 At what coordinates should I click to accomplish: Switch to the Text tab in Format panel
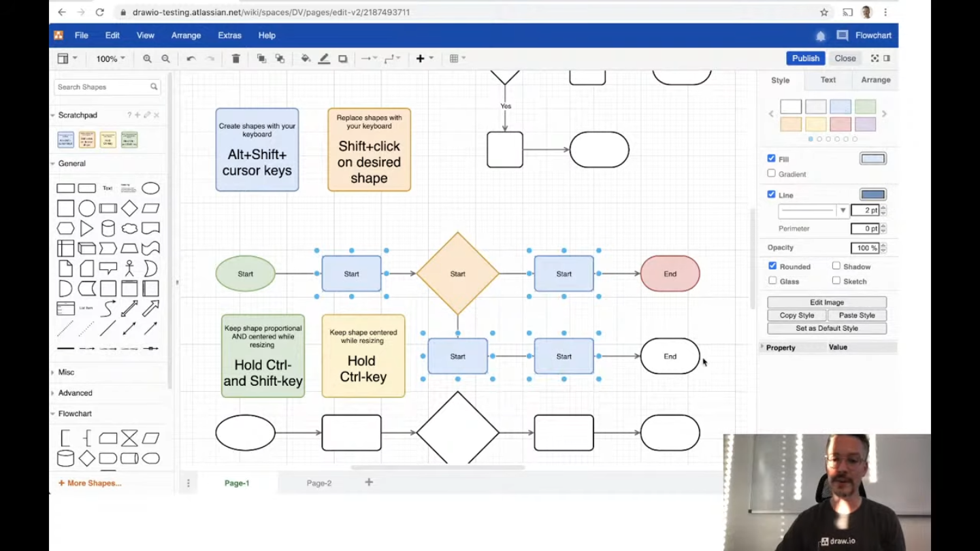pos(828,80)
